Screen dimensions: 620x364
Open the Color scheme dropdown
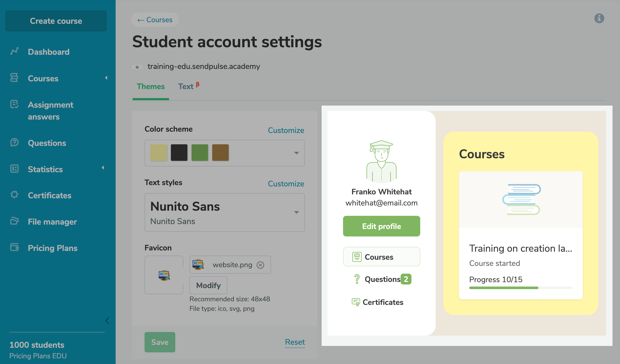click(x=296, y=153)
